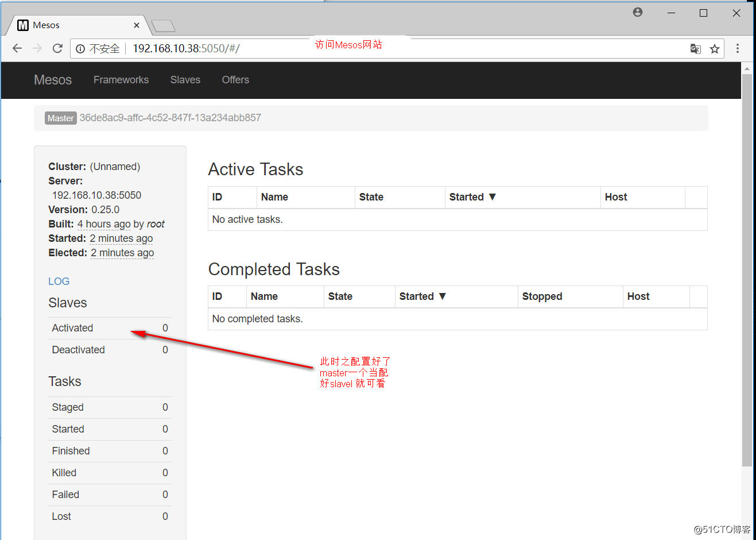The image size is (756, 540).
Task: Sort Completed Tasks by Stopped column
Action: tap(570, 296)
